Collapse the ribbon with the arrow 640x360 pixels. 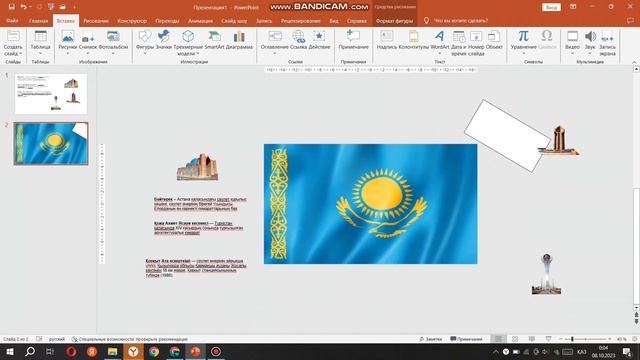(634, 62)
